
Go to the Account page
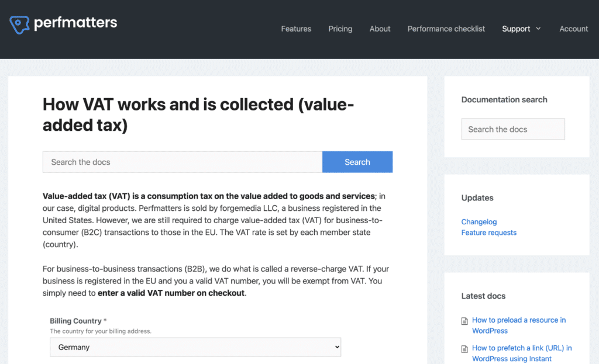[573, 29]
